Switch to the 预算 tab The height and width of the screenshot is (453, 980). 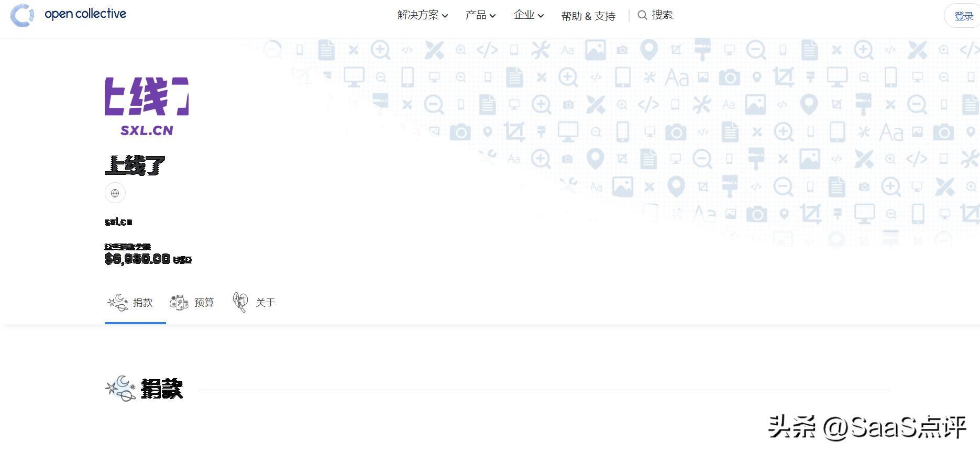pos(192,303)
